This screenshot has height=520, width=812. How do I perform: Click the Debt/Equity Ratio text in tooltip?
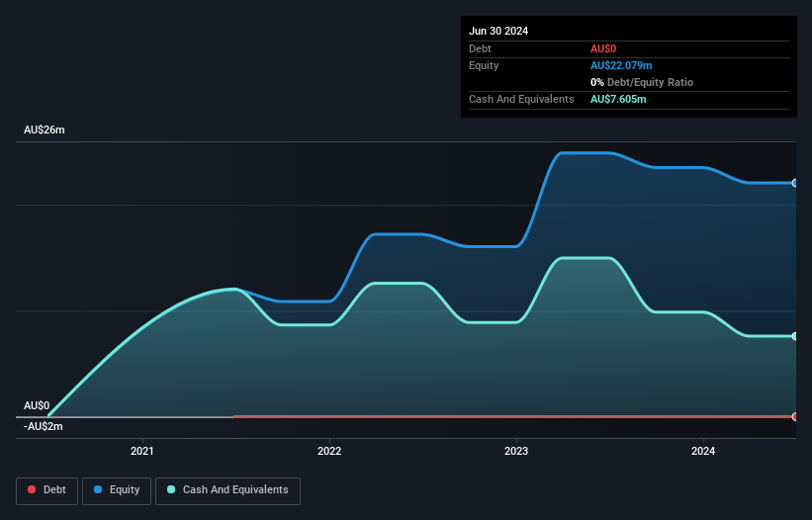pyautogui.click(x=650, y=82)
